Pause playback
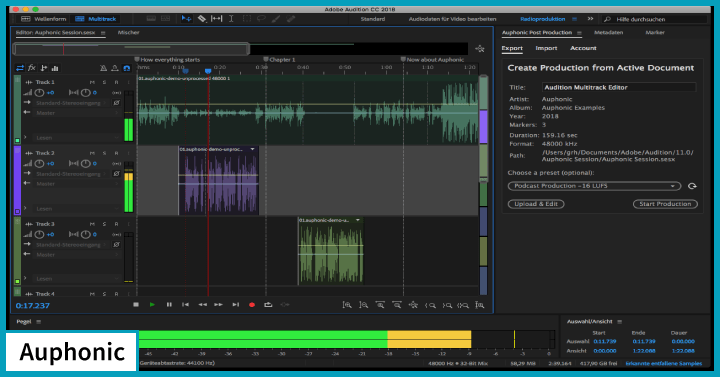The image size is (720, 377). pyautogui.click(x=169, y=304)
